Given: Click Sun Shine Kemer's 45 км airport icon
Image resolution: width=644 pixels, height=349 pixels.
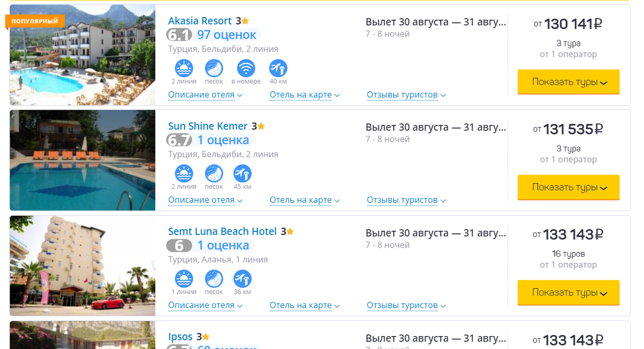Looking at the screenshot, I should tap(242, 173).
